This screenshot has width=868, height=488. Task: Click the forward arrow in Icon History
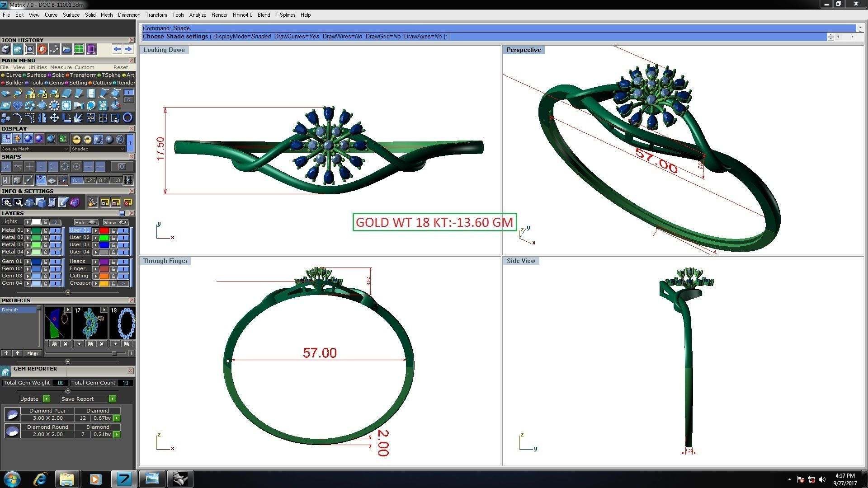pyautogui.click(x=128, y=49)
